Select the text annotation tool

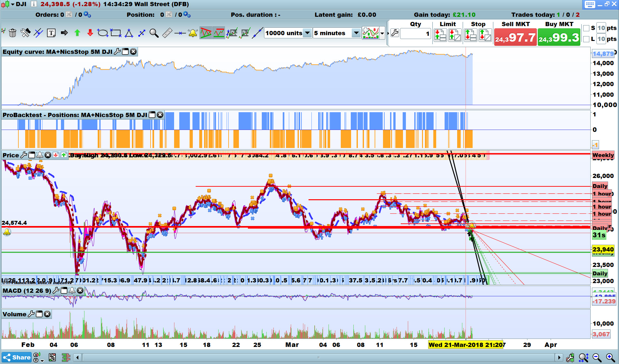(x=51, y=33)
